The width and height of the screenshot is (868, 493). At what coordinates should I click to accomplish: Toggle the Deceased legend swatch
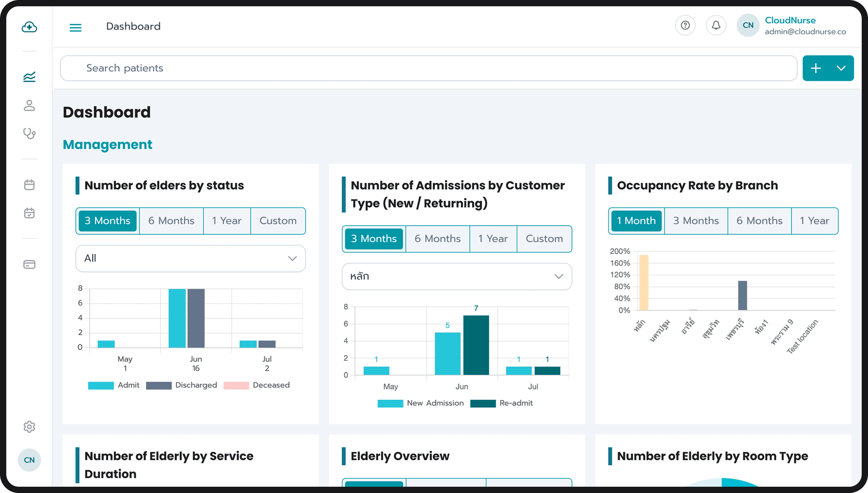point(236,386)
